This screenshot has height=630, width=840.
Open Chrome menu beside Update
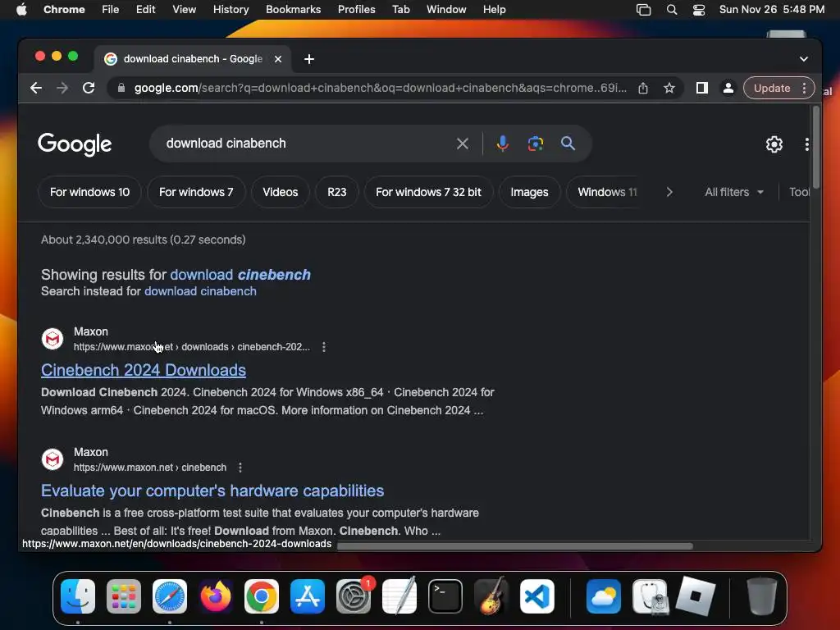804,88
